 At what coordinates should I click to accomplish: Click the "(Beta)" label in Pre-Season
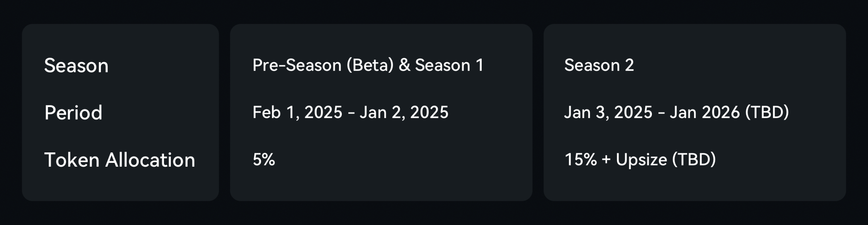click(370, 65)
